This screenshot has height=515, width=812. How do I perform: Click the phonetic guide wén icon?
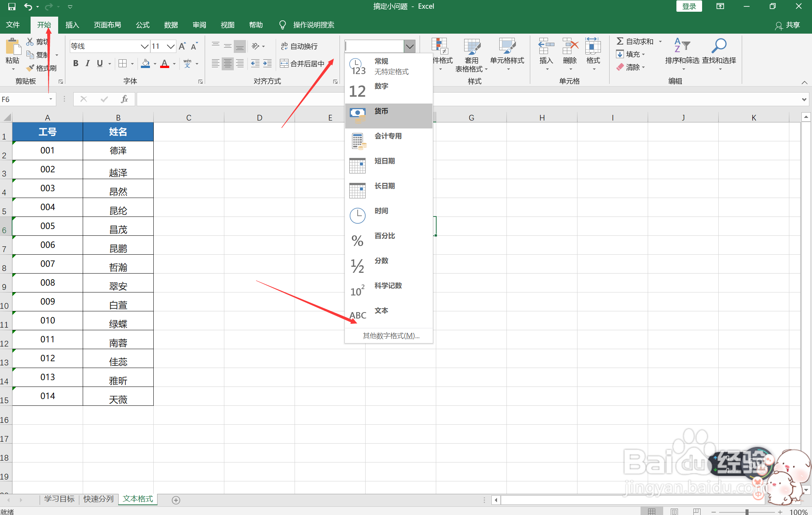(x=187, y=63)
